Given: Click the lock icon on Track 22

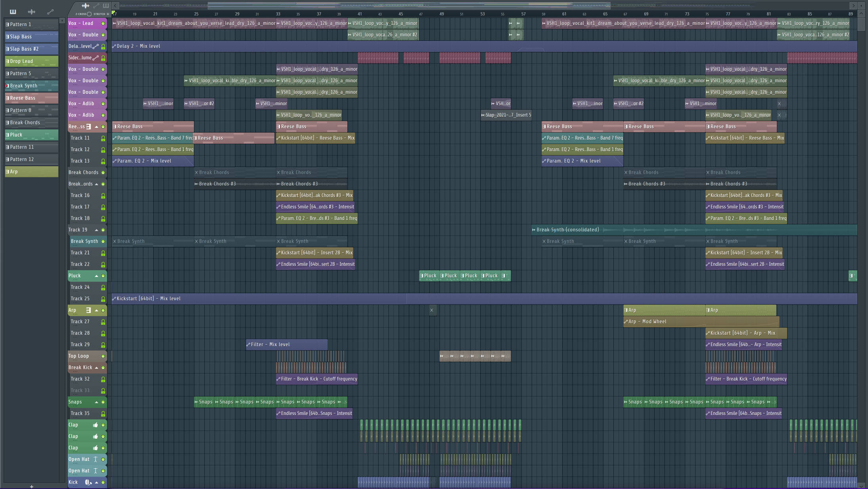Looking at the screenshot, I should [103, 264].
